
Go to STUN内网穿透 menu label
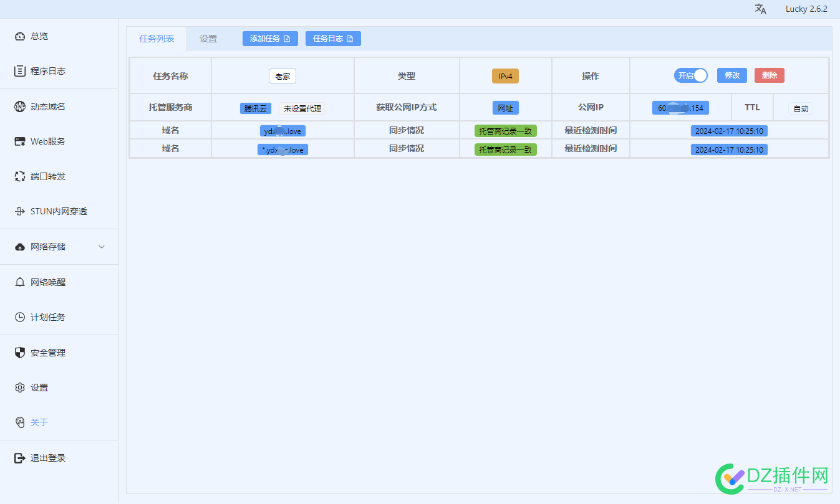(x=59, y=211)
